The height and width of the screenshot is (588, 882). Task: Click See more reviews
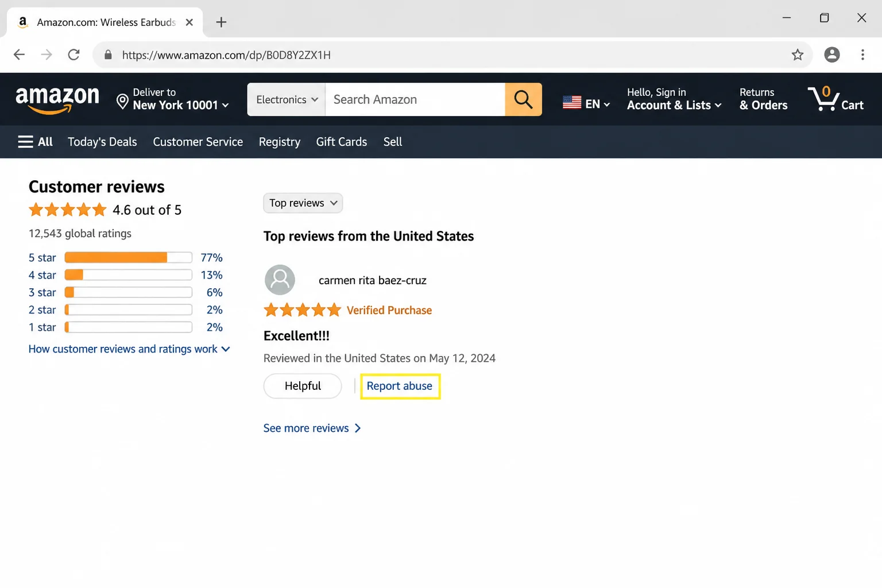pyautogui.click(x=312, y=428)
